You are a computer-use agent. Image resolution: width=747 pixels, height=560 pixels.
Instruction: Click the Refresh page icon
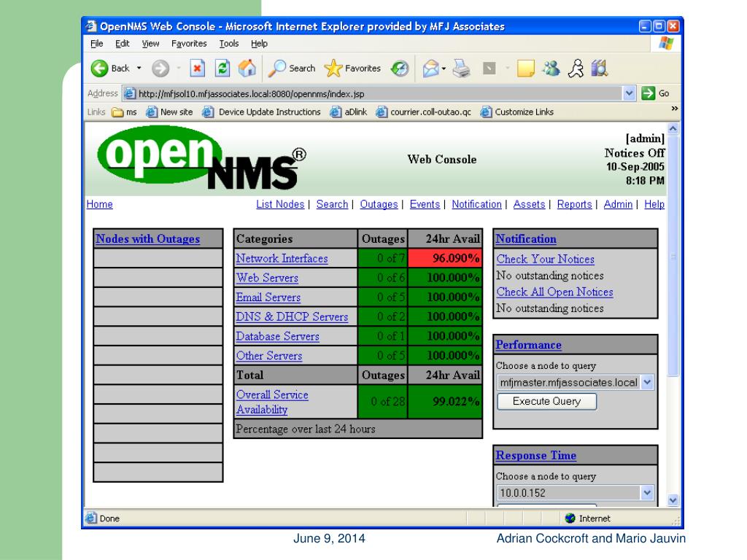pyautogui.click(x=222, y=69)
